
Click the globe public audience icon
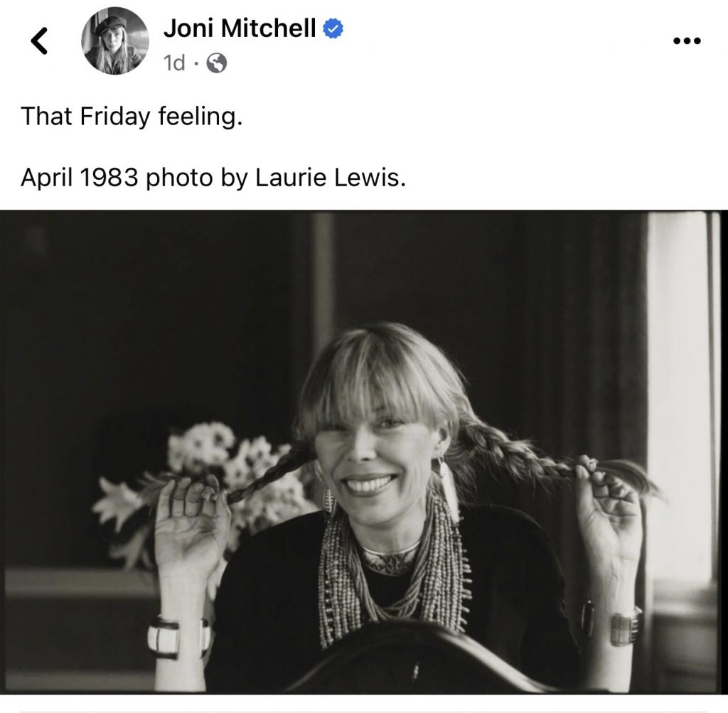coord(216,64)
